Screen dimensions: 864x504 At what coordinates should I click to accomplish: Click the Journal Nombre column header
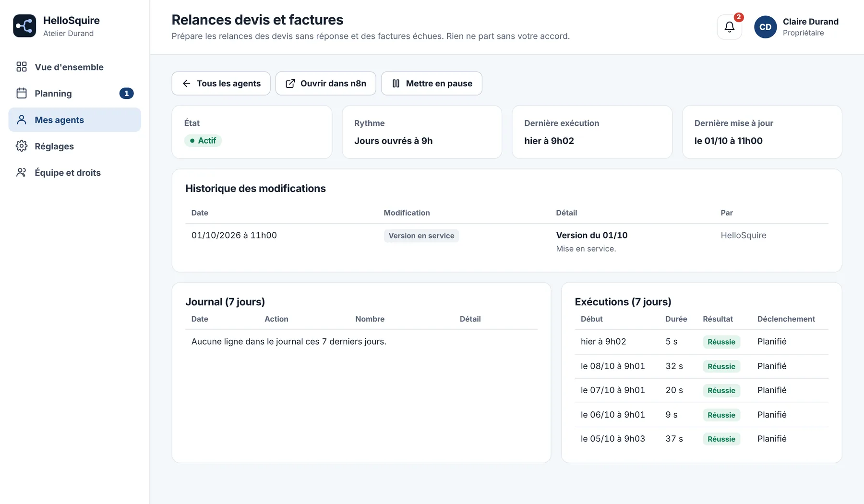[370, 319]
